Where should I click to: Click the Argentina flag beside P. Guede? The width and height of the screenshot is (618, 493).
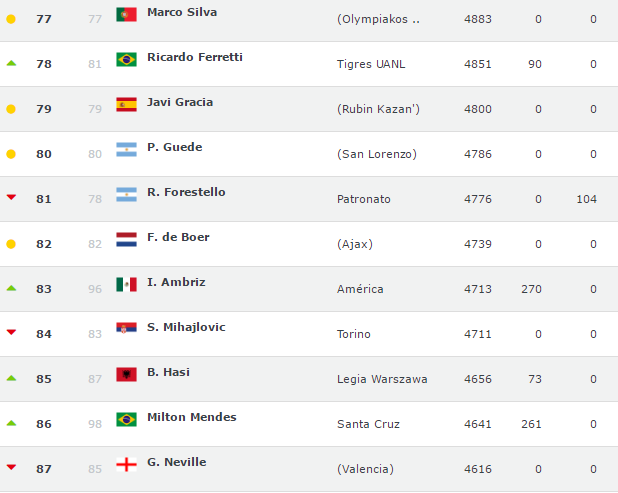126,149
